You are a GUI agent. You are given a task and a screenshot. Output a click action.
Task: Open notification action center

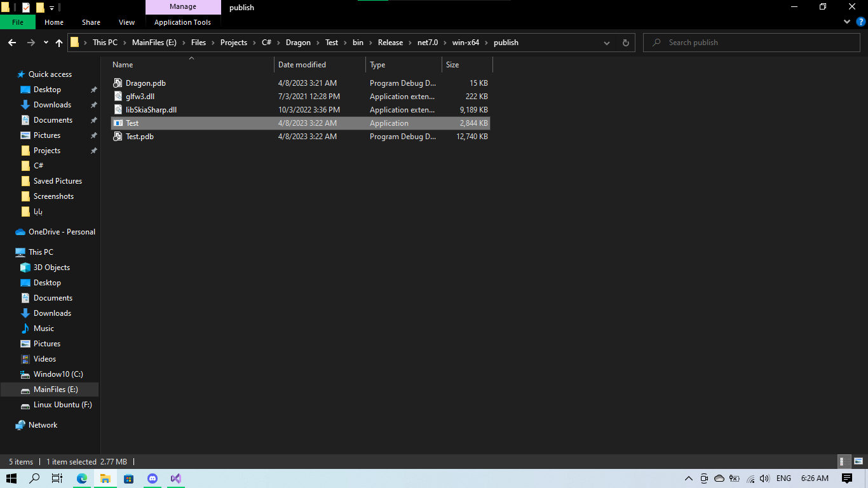coord(846,478)
